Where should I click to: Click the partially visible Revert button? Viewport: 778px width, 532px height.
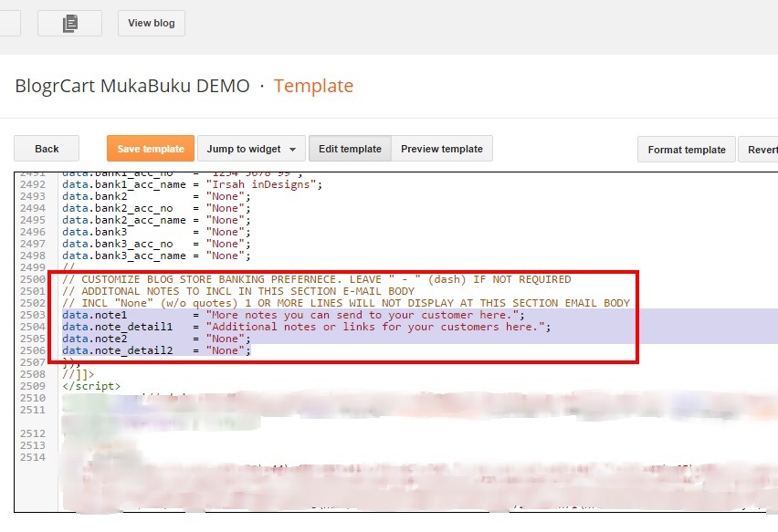[x=758, y=150]
